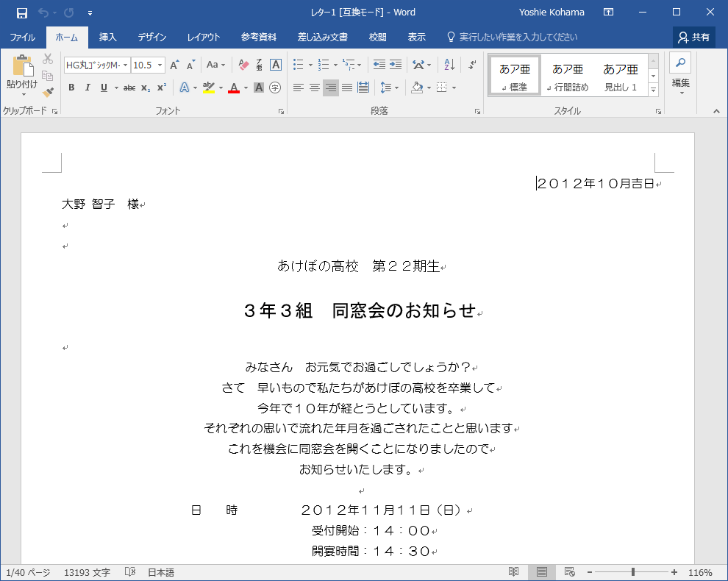Screen dimensions: 728x581
Task: Click the ribbon display options icon
Action: pos(608,12)
